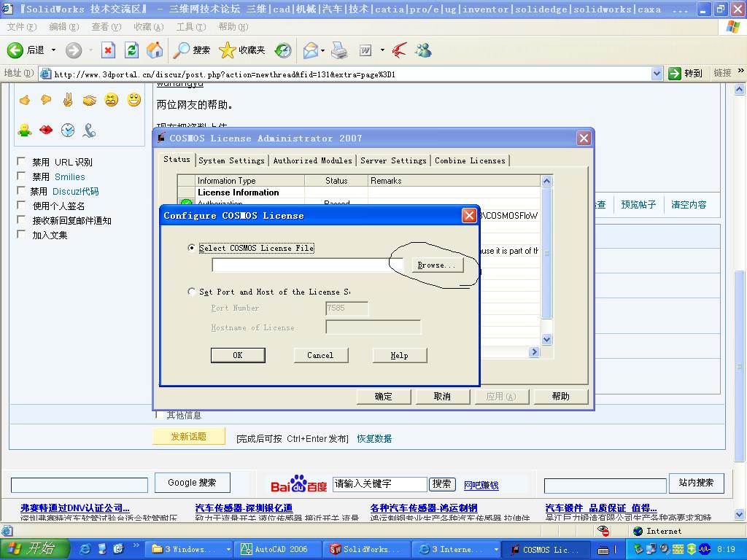Open the 收藏(A) menu
The width and height of the screenshot is (747, 560).
tap(149, 27)
